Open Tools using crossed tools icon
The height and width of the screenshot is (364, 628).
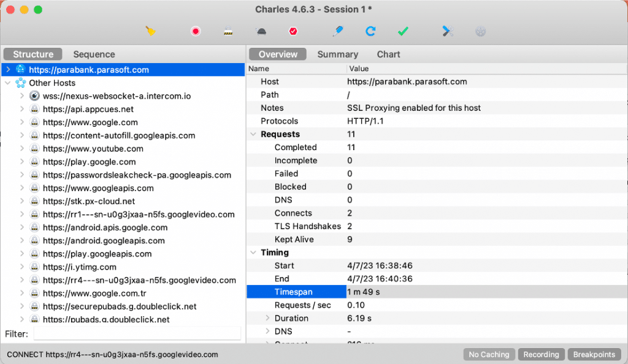(x=448, y=31)
